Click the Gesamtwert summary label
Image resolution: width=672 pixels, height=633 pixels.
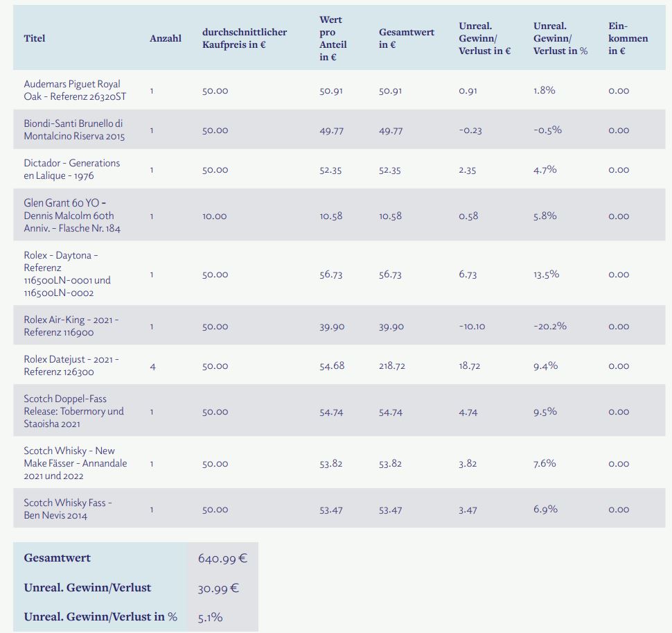[58, 558]
